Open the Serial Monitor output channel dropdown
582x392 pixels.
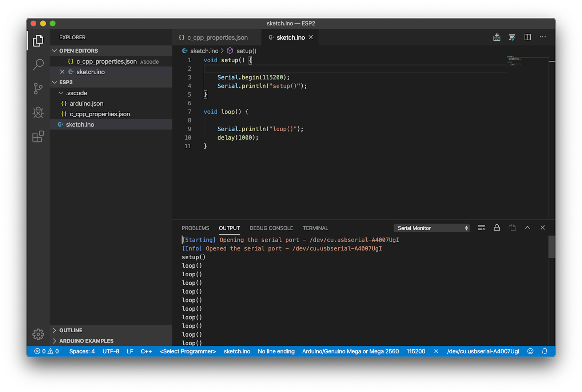pyautogui.click(x=431, y=228)
